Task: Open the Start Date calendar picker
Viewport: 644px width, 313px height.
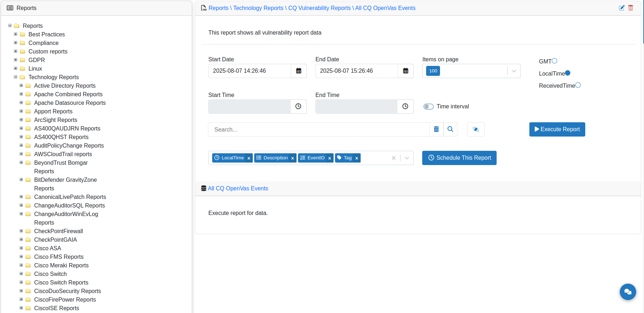Action: click(299, 71)
